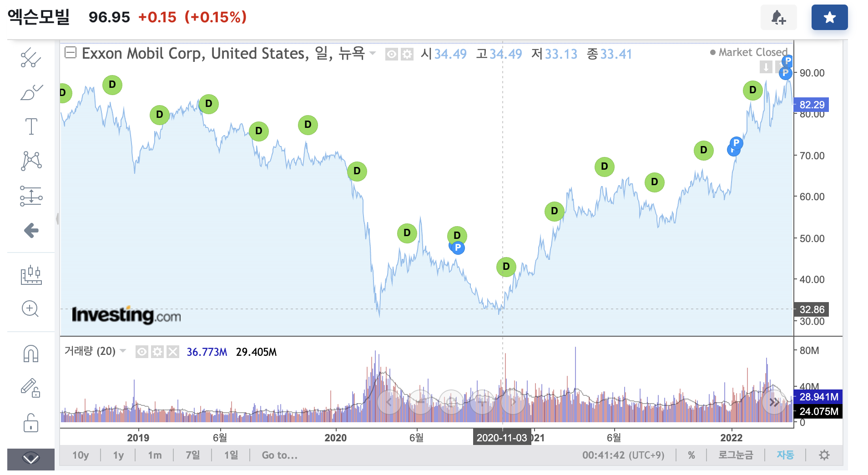Select the 10y time range

[81, 455]
